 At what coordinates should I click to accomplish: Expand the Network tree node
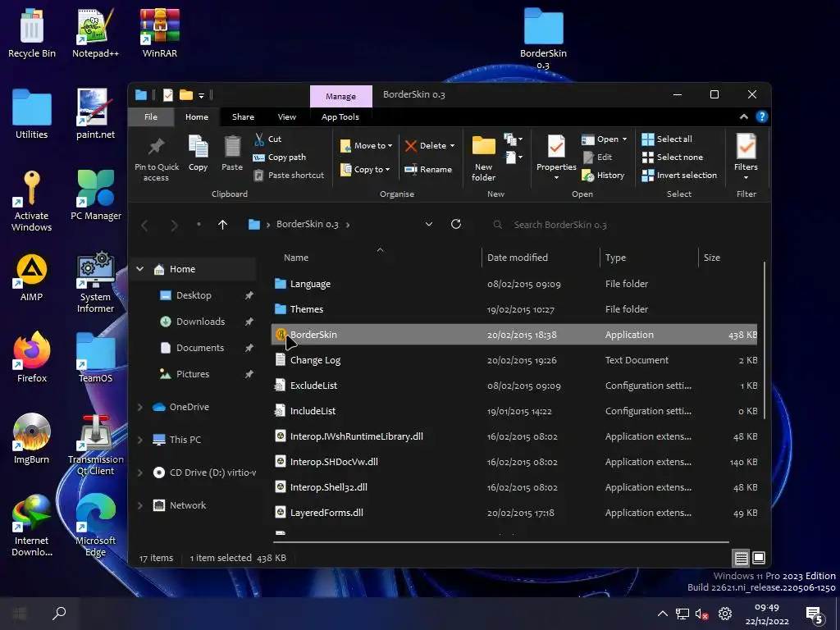139,505
